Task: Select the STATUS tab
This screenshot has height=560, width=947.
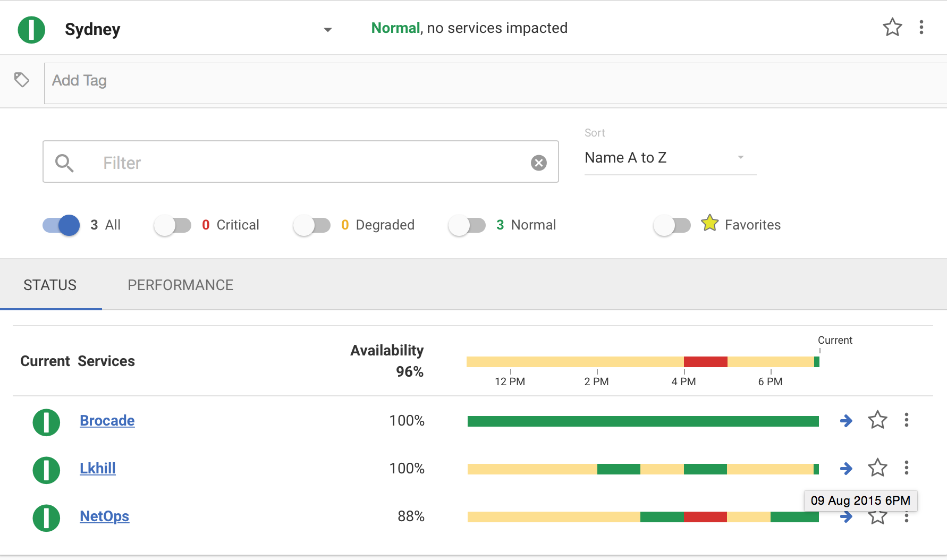Action: tap(50, 285)
